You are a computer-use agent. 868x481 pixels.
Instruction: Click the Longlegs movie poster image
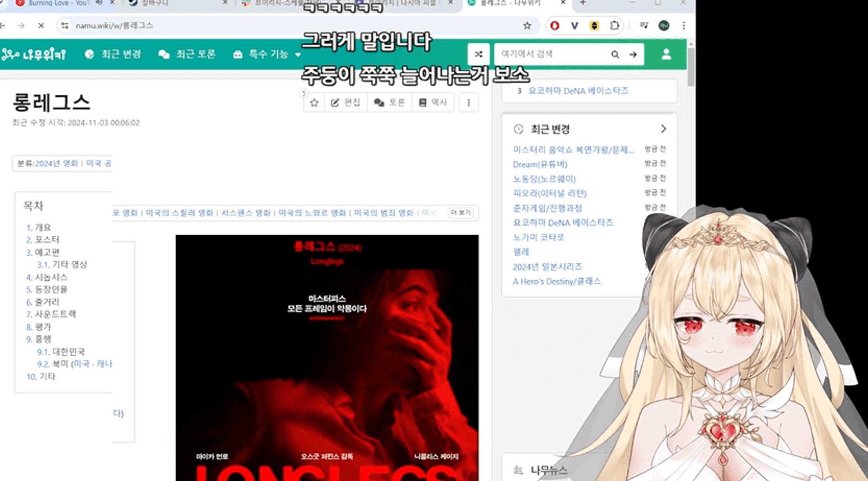click(x=327, y=357)
